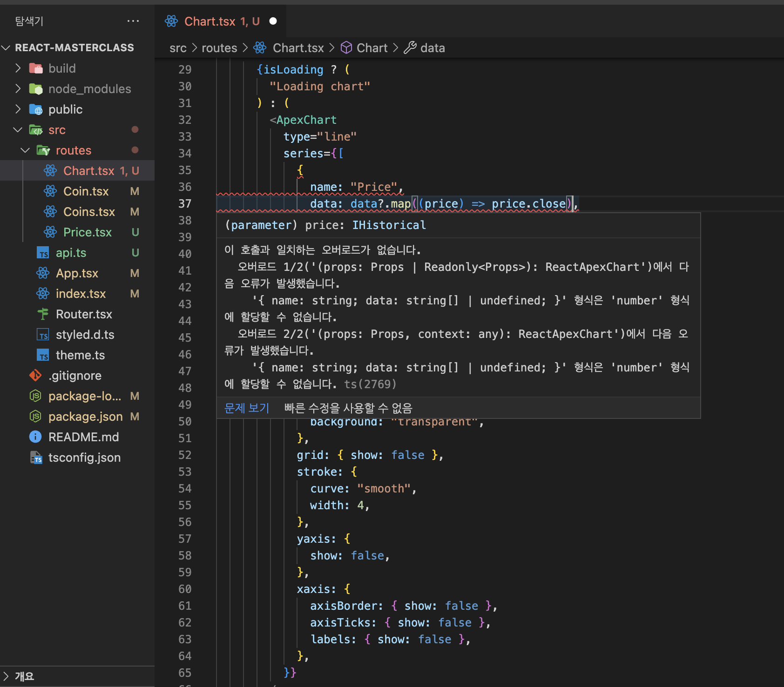This screenshot has height=687, width=784.
Task: Collapse the routes folder
Action: coord(25,150)
